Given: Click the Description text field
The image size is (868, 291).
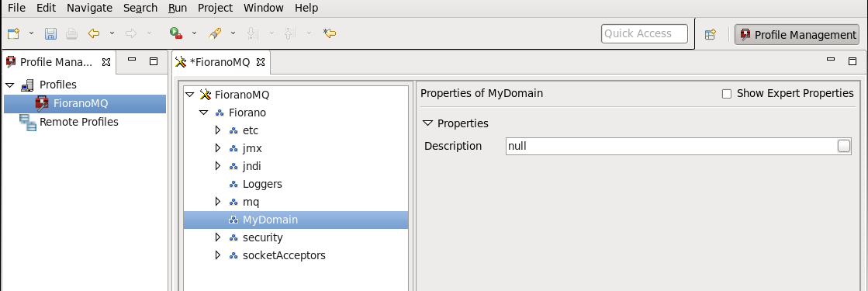Looking at the screenshot, I should click(672, 147).
